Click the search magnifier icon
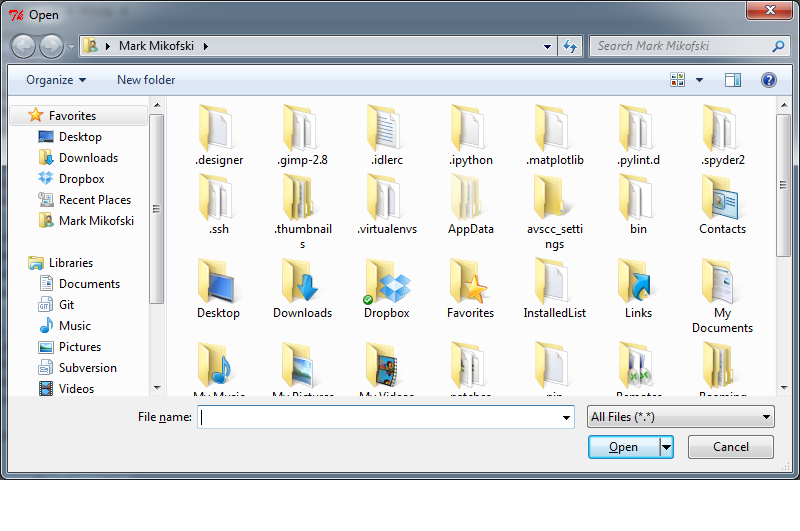The height and width of the screenshot is (531, 800). click(x=778, y=46)
